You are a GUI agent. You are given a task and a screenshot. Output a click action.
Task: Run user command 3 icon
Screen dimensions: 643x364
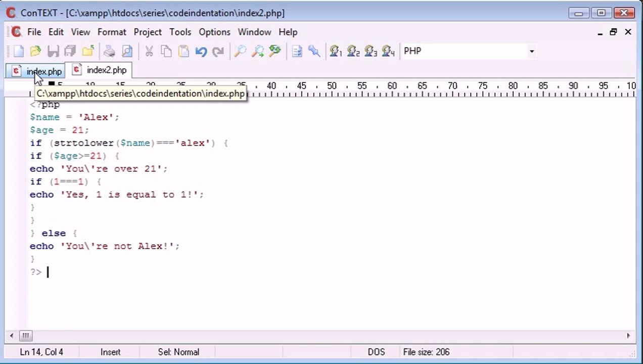point(371,51)
